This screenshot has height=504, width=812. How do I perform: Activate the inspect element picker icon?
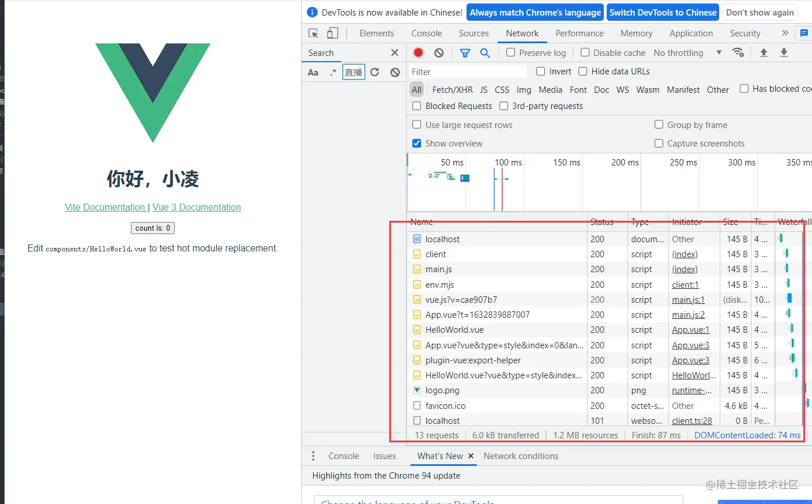click(313, 33)
